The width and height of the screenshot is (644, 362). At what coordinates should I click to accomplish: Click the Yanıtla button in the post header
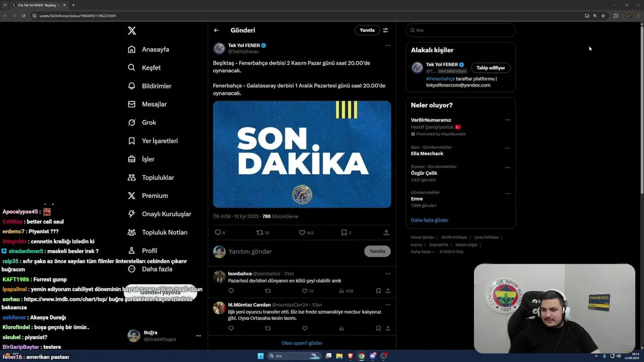pyautogui.click(x=367, y=30)
